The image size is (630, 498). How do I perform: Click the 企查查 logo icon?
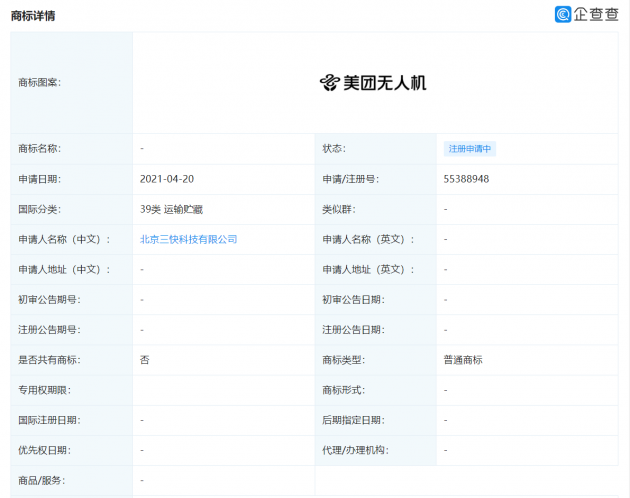click(563, 14)
